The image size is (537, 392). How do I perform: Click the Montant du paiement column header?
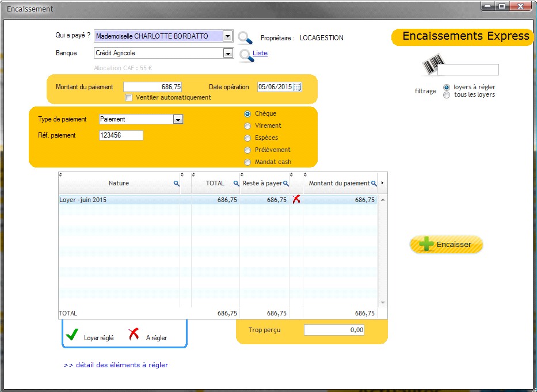340,183
